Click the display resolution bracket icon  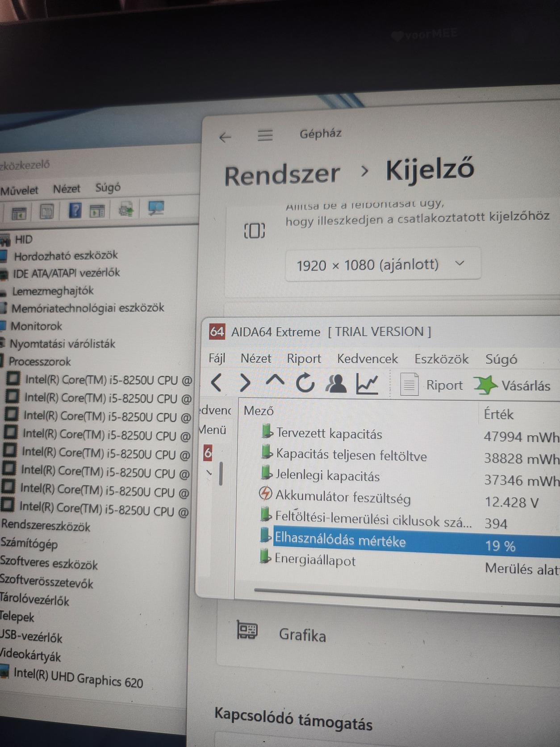click(255, 231)
